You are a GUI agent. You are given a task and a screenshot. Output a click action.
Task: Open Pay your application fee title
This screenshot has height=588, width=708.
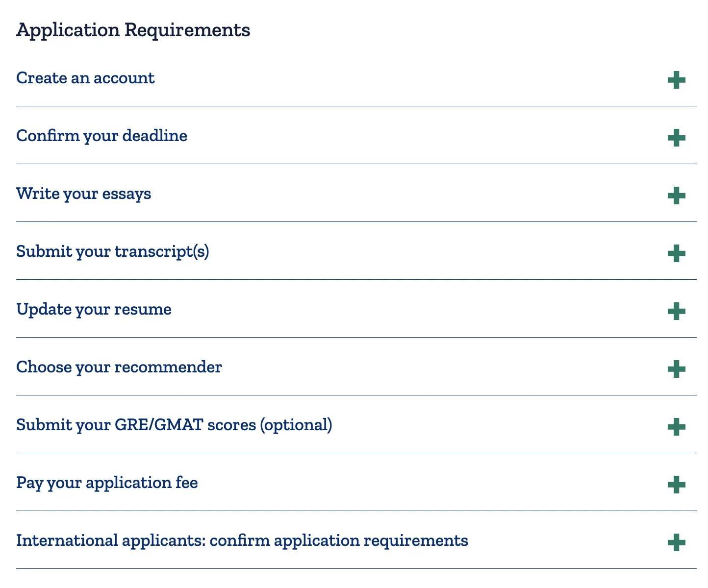tap(107, 483)
